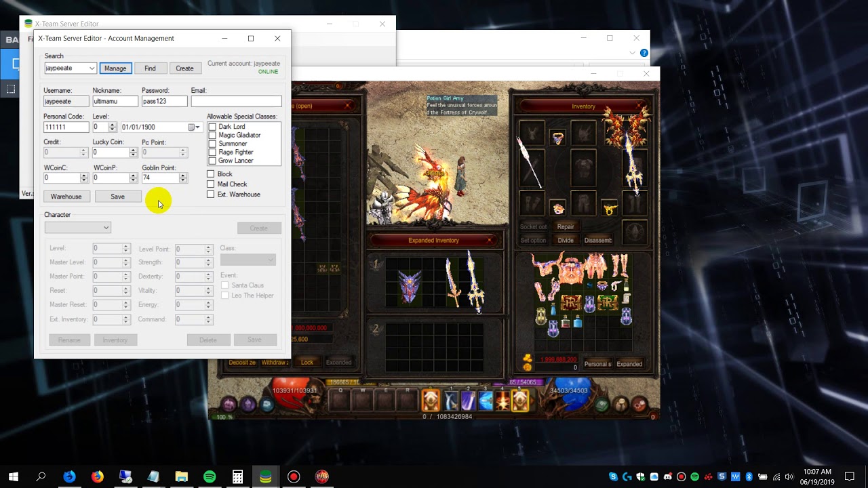Click the leftmost round purple button by the health orb
The height and width of the screenshot is (488, 868).
coord(229,405)
